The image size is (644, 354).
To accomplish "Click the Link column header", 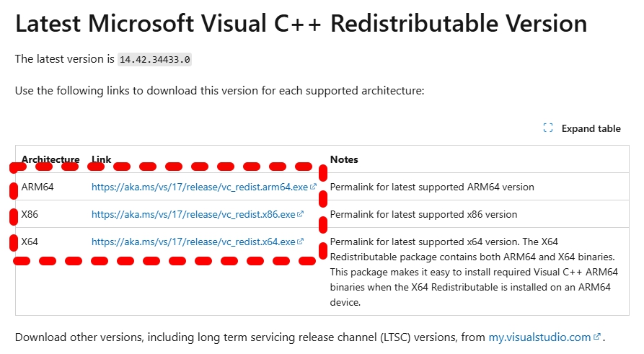I will 102,159.
